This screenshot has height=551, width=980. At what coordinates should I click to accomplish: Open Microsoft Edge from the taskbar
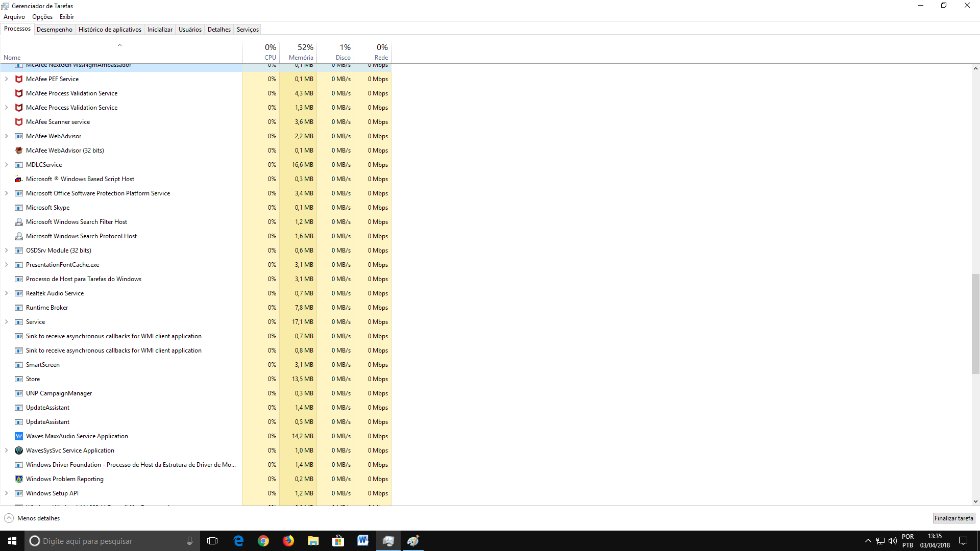pos(238,541)
